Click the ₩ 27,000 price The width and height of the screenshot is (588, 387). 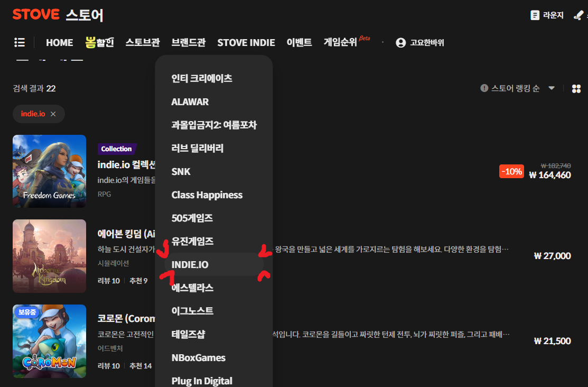553,256
